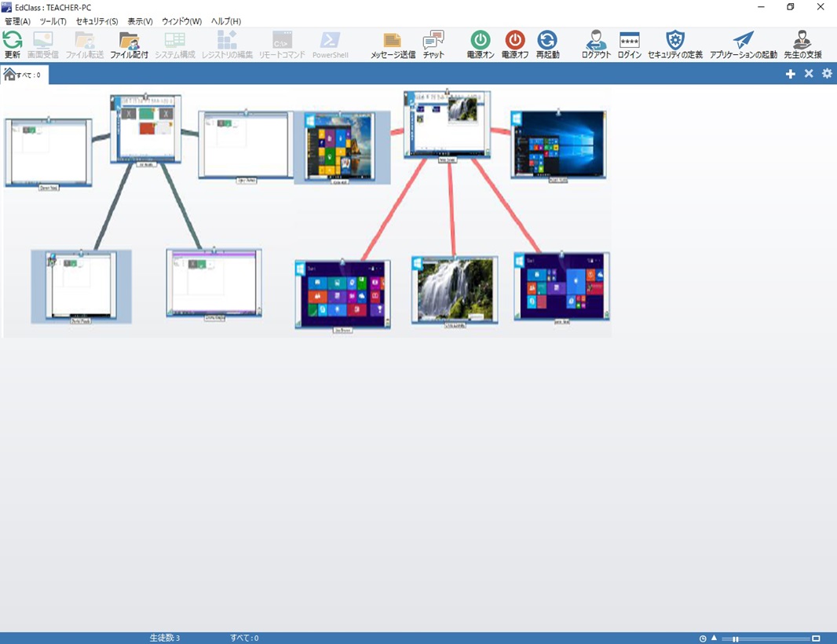This screenshot has width=837, height=644.
Task: Open the セキュリティ(S) menu
Action: coord(97,21)
